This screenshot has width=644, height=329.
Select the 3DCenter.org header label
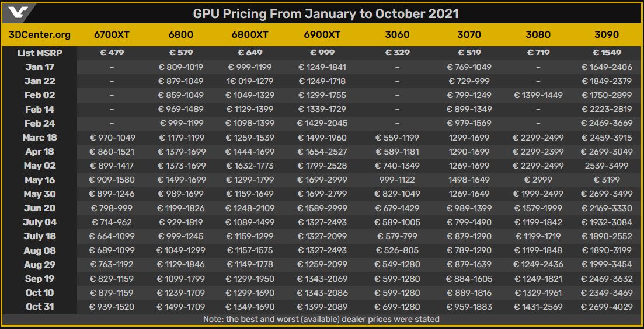pyautogui.click(x=40, y=35)
